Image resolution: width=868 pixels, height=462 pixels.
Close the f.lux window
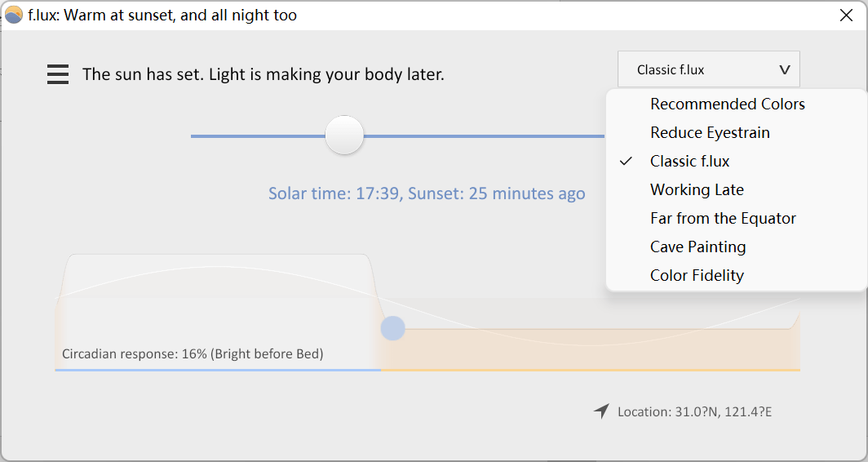pos(846,15)
